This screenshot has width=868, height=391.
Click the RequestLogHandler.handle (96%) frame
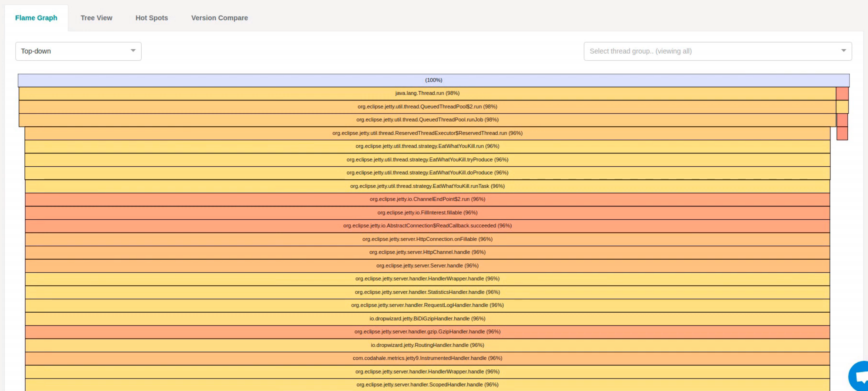427,306
